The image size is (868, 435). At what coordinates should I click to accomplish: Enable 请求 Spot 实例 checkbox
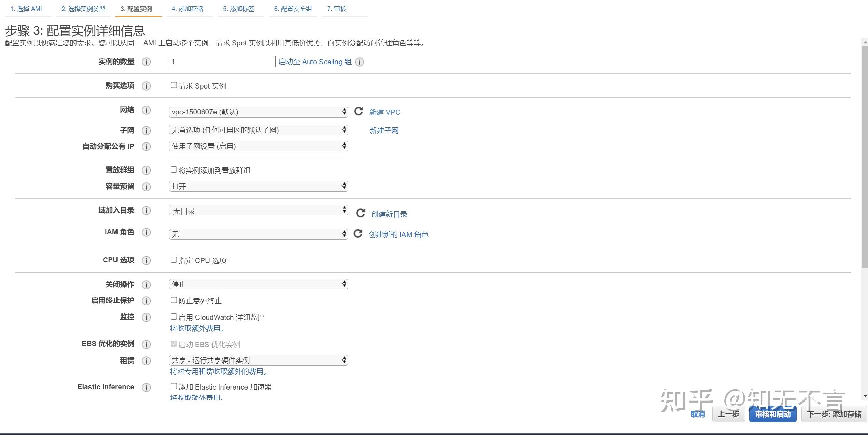[174, 85]
